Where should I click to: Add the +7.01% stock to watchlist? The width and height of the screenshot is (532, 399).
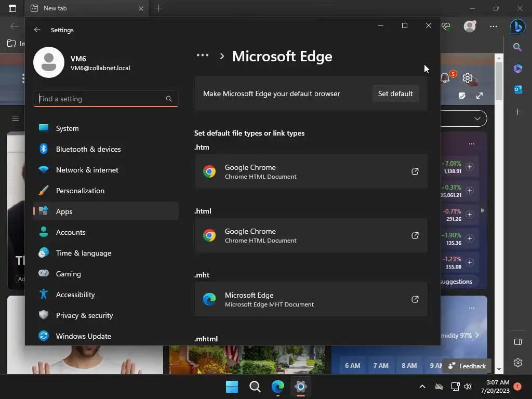[x=470, y=167]
